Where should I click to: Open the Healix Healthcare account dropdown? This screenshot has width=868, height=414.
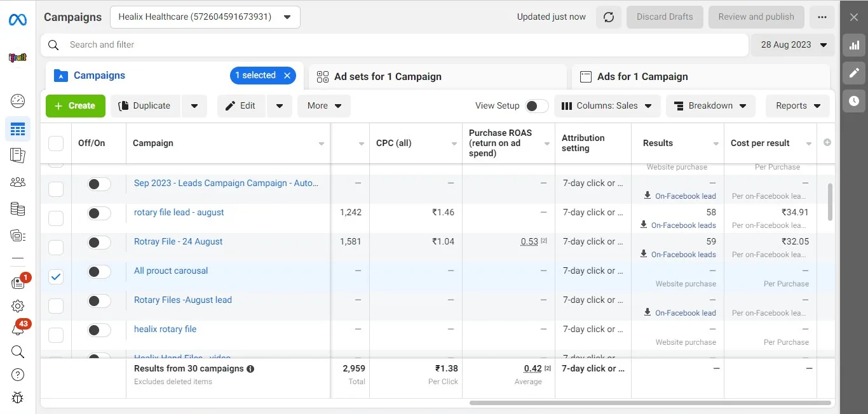[205, 17]
